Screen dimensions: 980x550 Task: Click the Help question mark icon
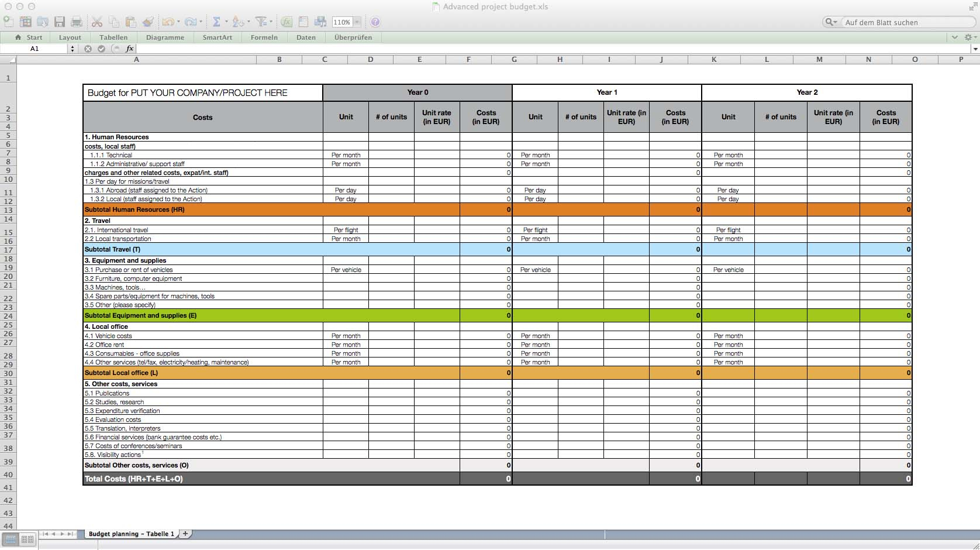(x=375, y=22)
